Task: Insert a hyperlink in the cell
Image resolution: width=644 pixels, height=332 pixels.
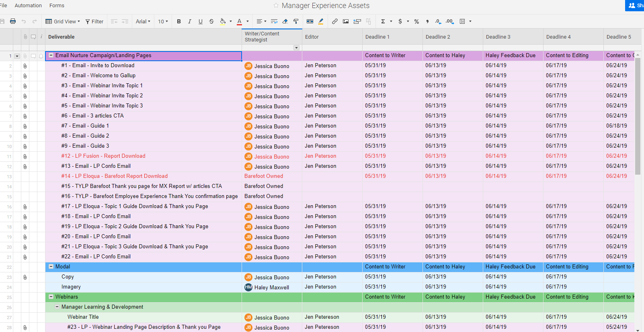Action: [335, 21]
